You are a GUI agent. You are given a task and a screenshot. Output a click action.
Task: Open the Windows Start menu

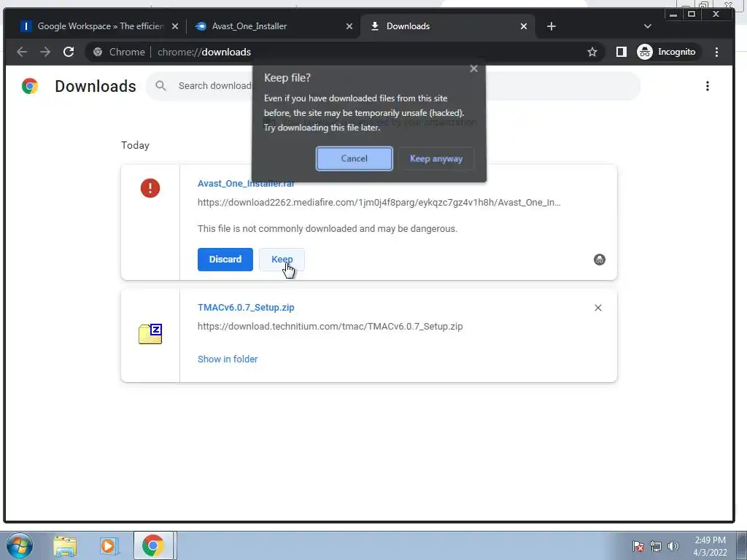19,545
